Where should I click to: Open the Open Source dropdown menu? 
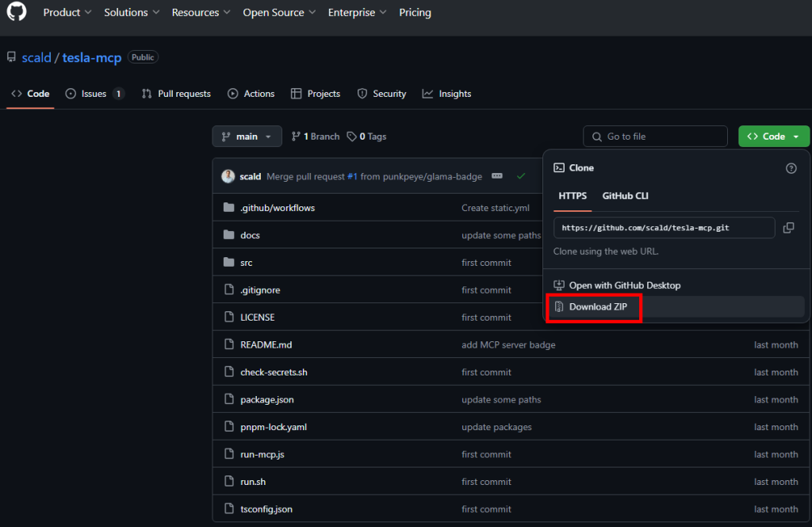tap(279, 13)
